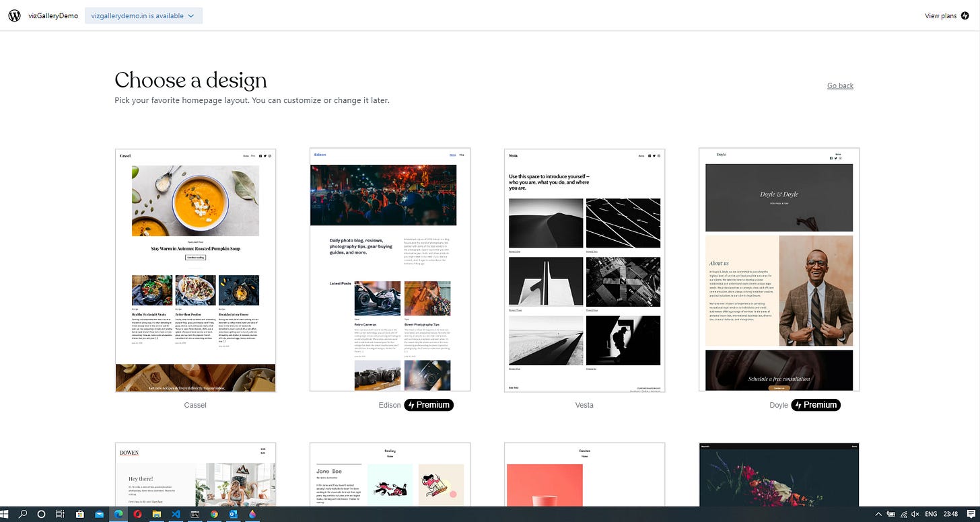Click the 23:48 system clock

point(950,514)
